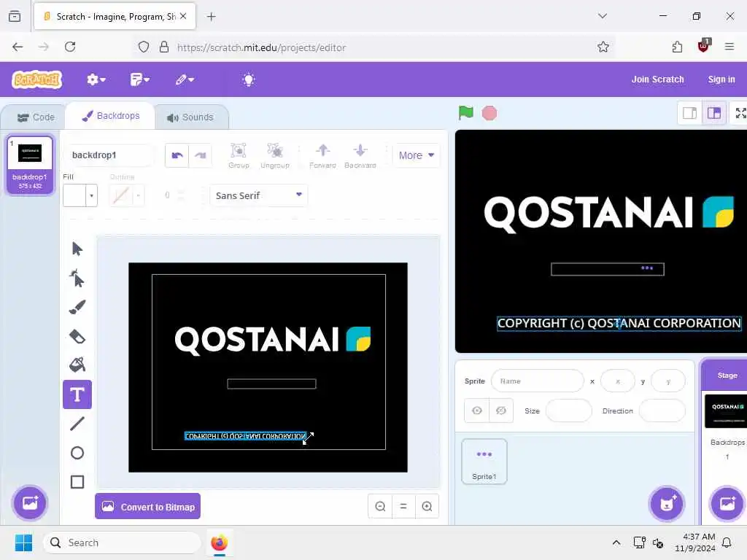Hide the sprite with crossed eye icon
The image size is (747, 560).
coord(501,411)
